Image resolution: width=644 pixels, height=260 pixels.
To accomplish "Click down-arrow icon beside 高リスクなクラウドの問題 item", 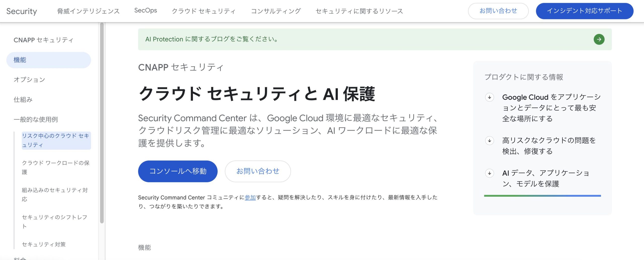I will [x=490, y=141].
